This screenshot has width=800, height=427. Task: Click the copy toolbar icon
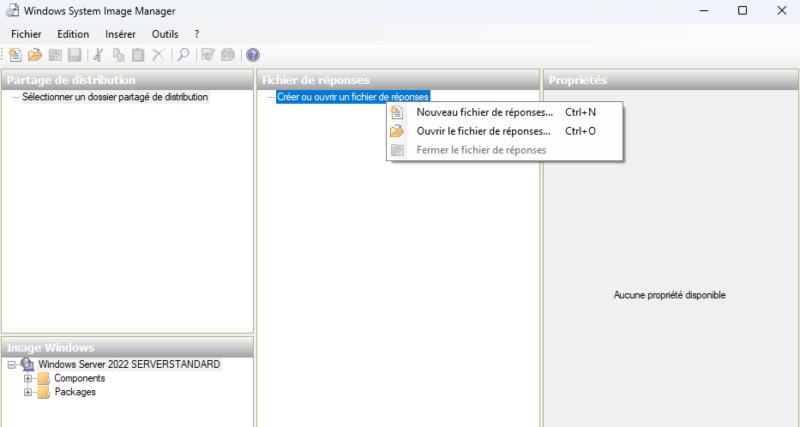118,55
